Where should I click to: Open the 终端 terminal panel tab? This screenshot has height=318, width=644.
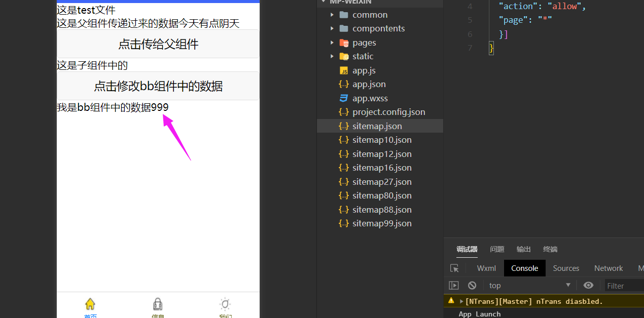click(x=550, y=249)
